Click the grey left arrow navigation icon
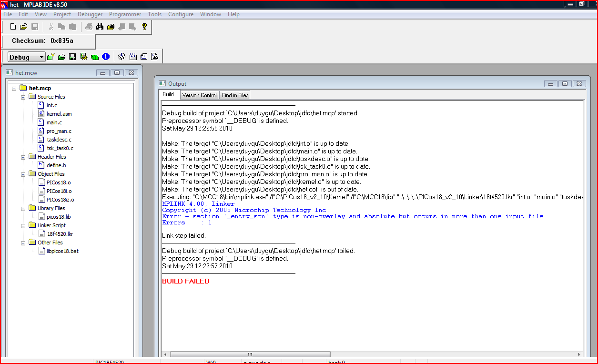The height and width of the screenshot is (364, 598). (x=122, y=27)
